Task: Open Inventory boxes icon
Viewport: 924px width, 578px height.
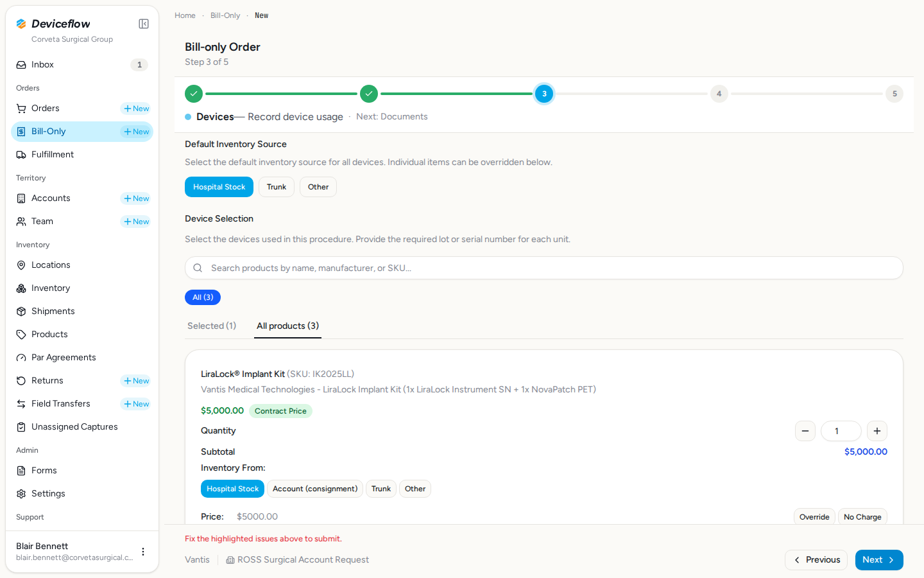Action: (21, 288)
